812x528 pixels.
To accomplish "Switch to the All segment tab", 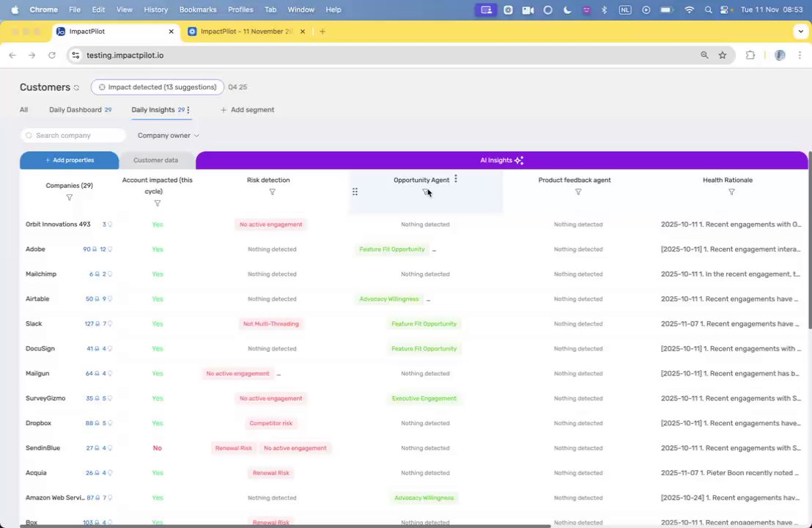I will pyautogui.click(x=24, y=110).
